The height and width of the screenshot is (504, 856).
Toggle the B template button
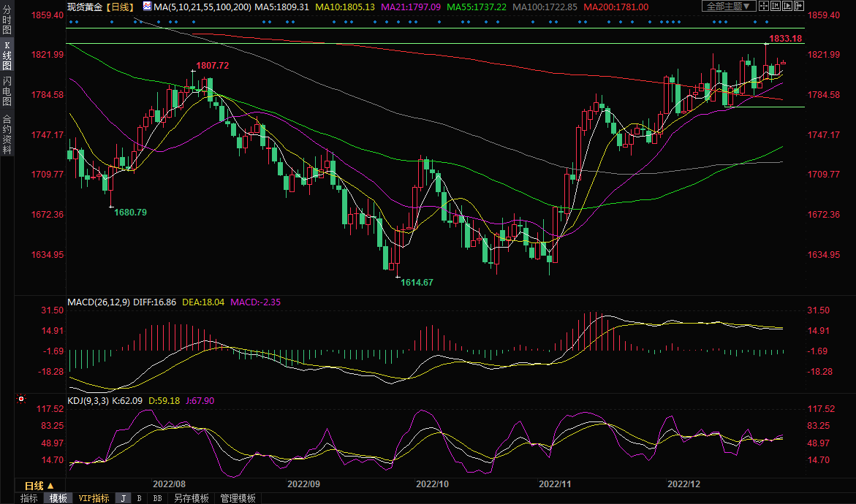140,498
